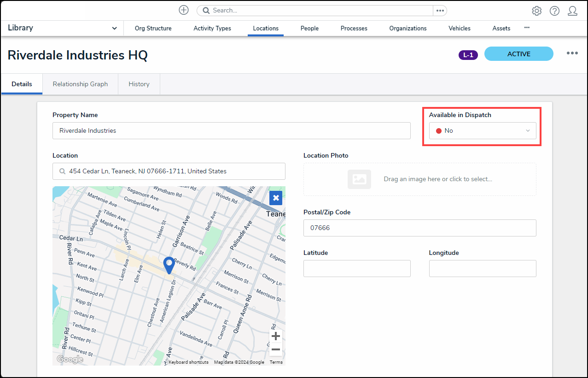This screenshot has height=378, width=588.
Task: Switch to the Relationship Graph tab
Action: 80,84
